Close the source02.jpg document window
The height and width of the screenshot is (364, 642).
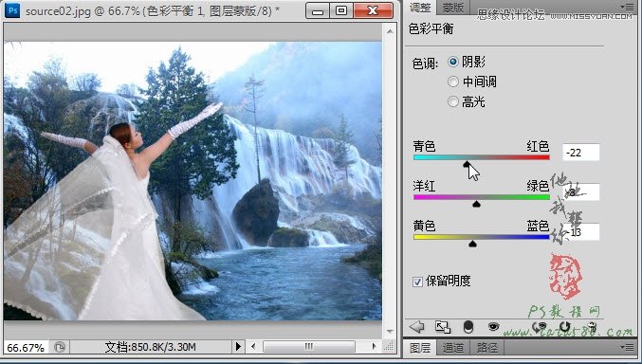click(373, 11)
